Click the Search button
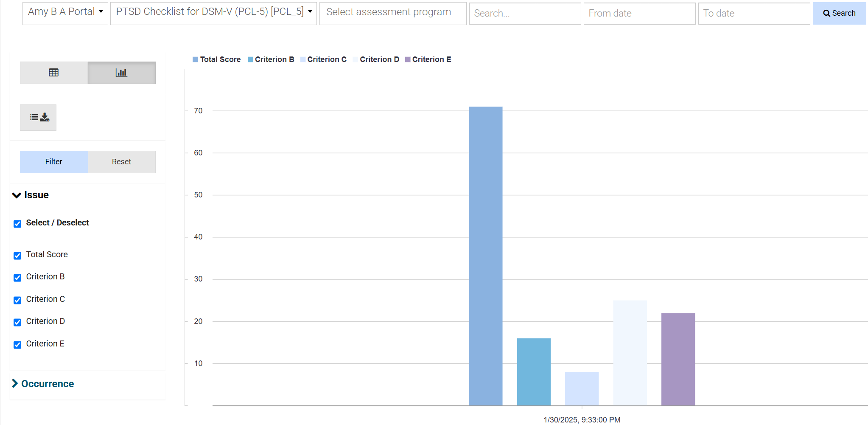The width and height of the screenshot is (868, 425). click(839, 13)
